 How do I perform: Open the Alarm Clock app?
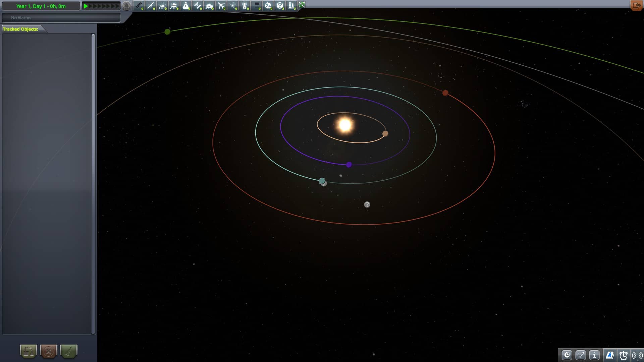click(624, 355)
